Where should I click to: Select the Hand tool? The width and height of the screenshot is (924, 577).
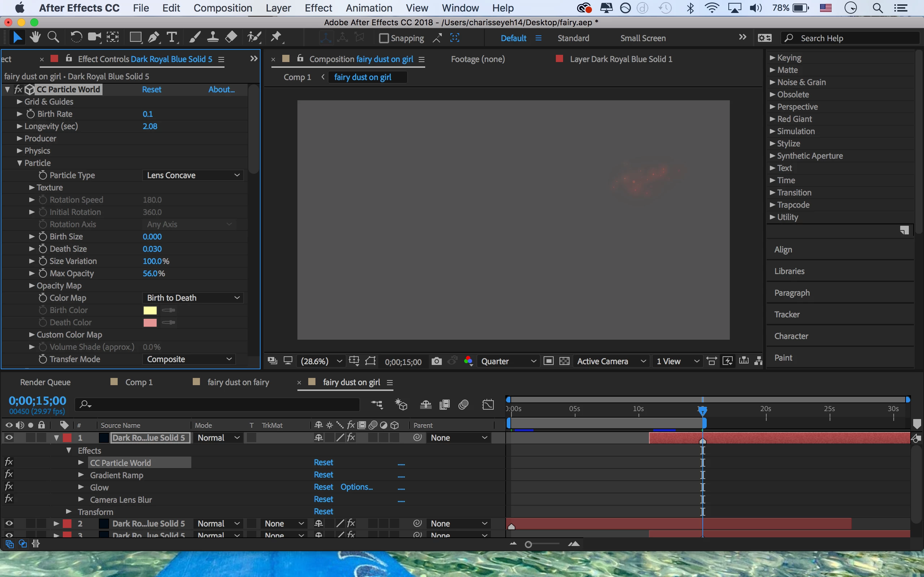click(x=35, y=38)
